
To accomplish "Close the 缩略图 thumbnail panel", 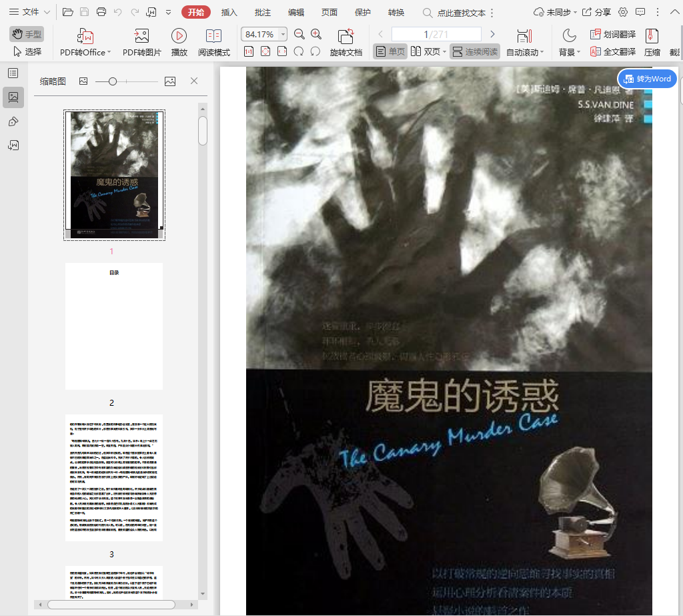I will [x=194, y=81].
